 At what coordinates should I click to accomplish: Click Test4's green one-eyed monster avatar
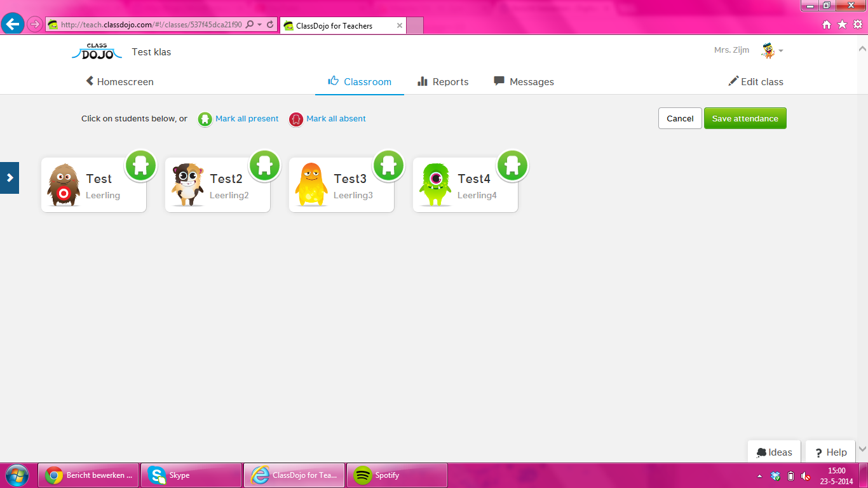pyautogui.click(x=435, y=185)
